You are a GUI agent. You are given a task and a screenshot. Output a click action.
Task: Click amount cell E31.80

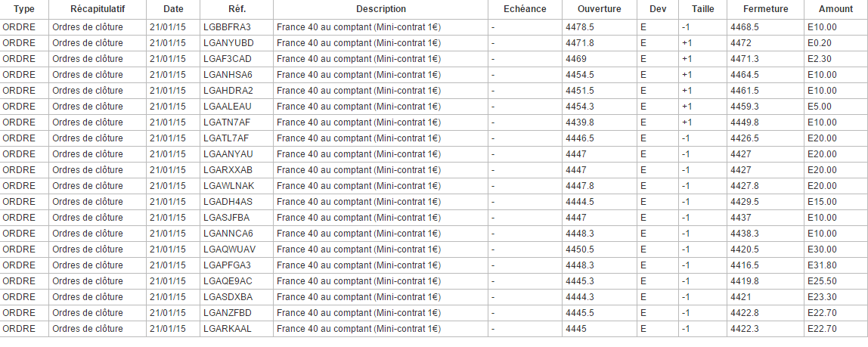[x=823, y=265]
